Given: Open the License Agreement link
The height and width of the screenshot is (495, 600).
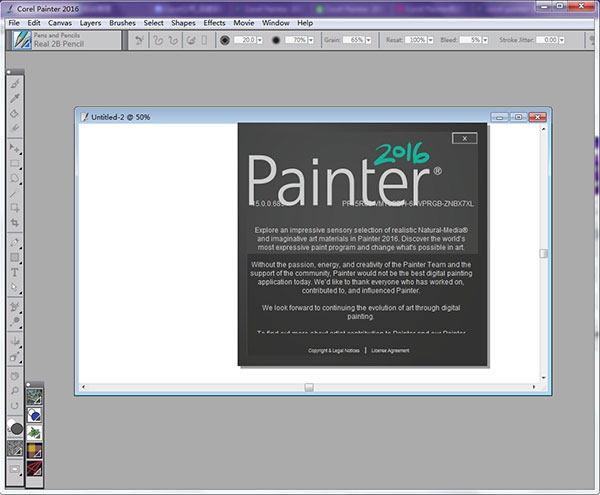Looking at the screenshot, I should tap(390, 350).
